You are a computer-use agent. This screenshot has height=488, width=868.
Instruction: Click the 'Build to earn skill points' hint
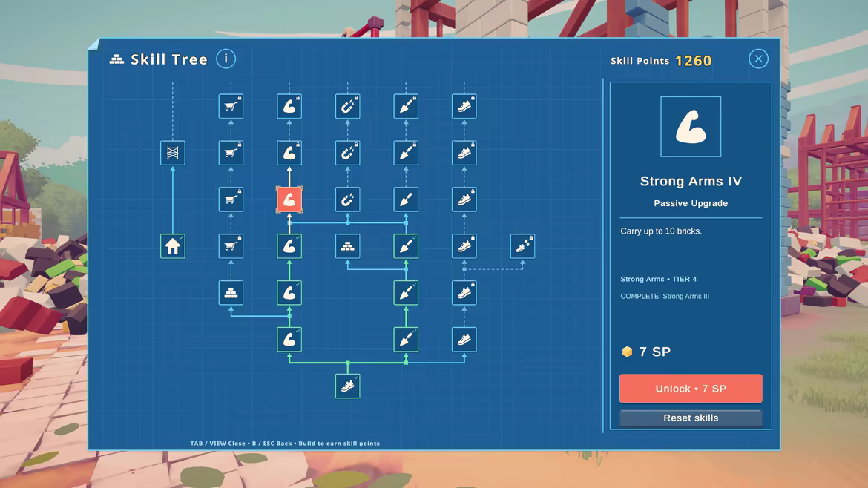click(x=339, y=444)
